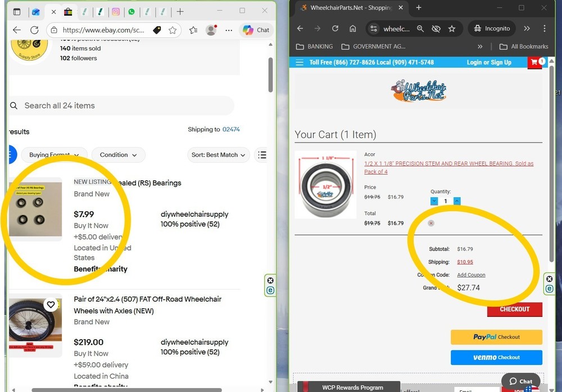This screenshot has width=562, height=392.
Task: Click the Search all 24 items field
Action: pos(122,106)
